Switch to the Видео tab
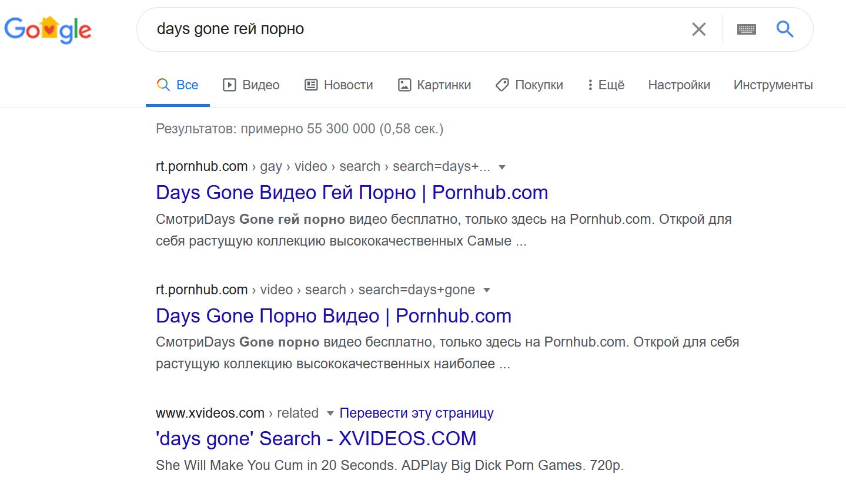 pyautogui.click(x=251, y=85)
